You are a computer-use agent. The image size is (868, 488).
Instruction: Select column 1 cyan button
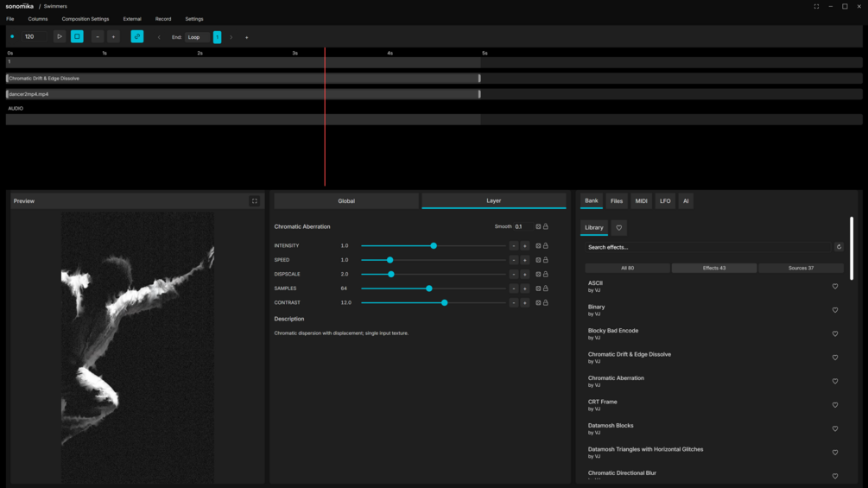coord(217,37)
